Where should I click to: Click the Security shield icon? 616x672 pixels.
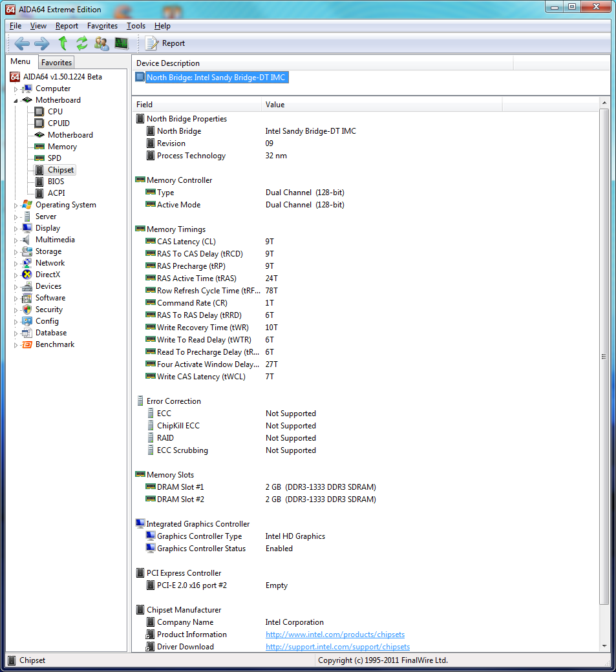tap(27, 309)
